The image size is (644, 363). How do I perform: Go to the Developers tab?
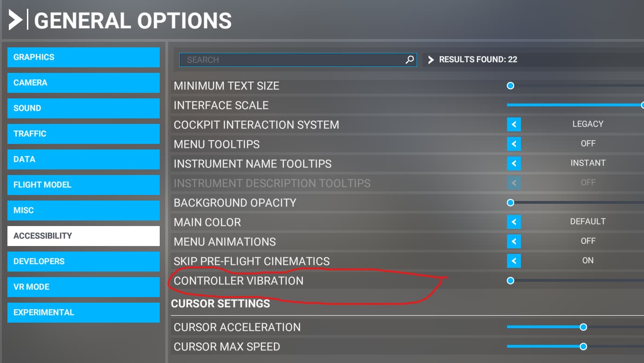pos(84,261)
